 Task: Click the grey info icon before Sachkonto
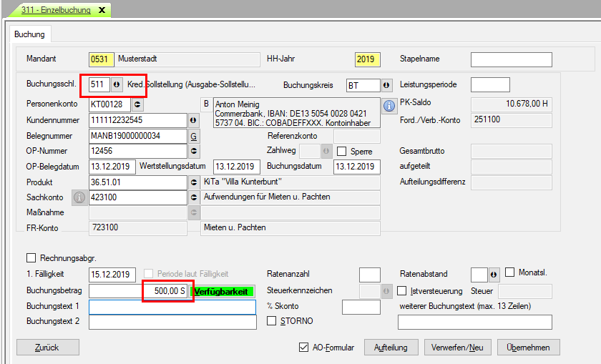point(79,197)
